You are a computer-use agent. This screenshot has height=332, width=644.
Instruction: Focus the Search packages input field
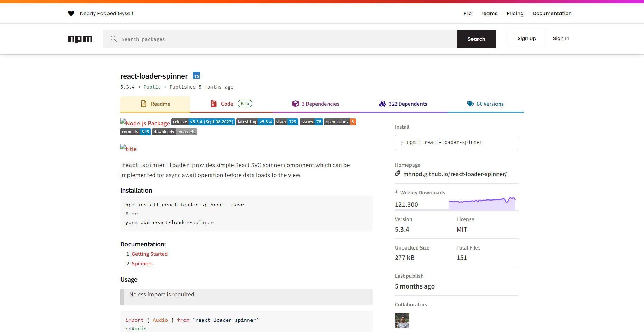[x=280, y=39]
